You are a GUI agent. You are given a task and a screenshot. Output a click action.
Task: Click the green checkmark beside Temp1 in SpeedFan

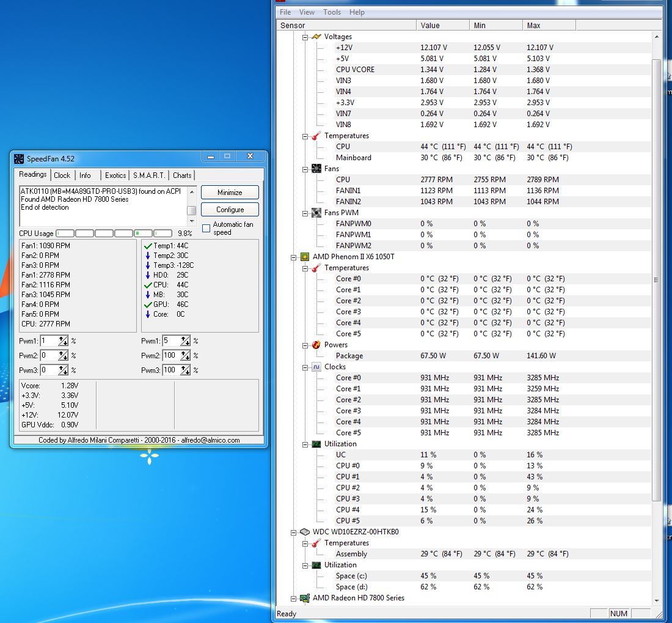coord(148,246)
